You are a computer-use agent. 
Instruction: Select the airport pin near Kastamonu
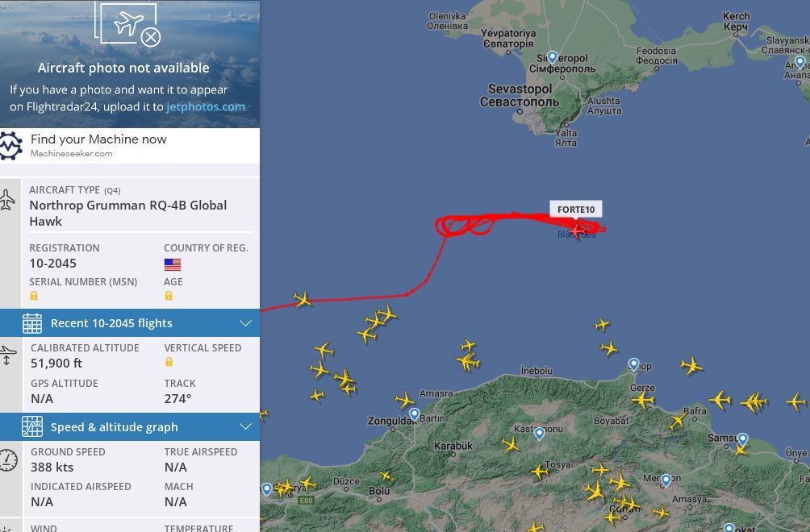(x=539, y=434)
